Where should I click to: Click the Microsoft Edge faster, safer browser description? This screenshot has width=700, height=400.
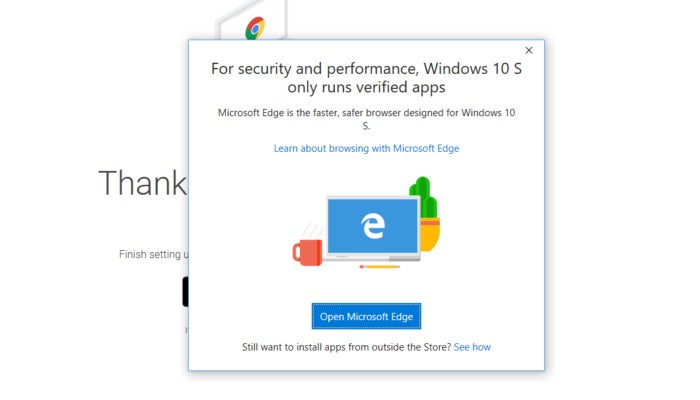(366, 119)
